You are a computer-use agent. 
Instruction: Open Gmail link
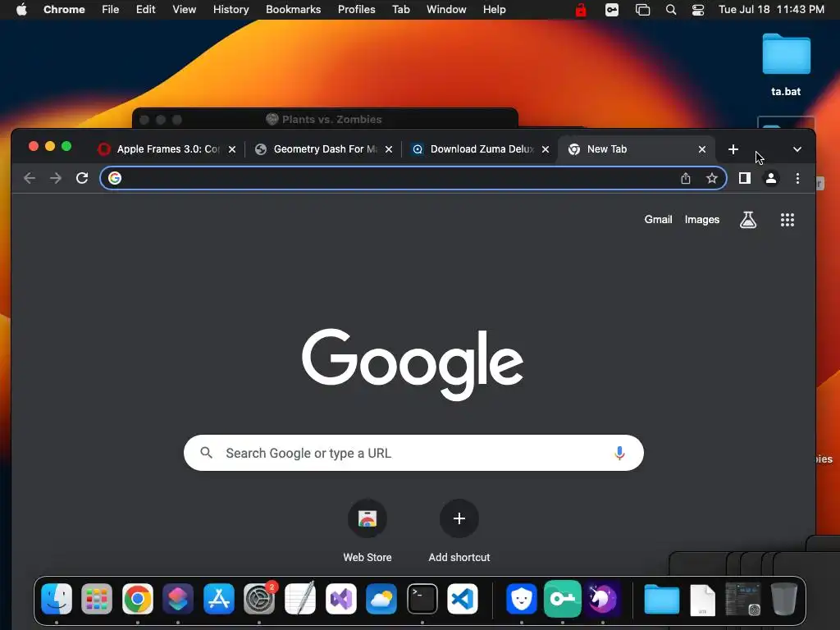658,220
